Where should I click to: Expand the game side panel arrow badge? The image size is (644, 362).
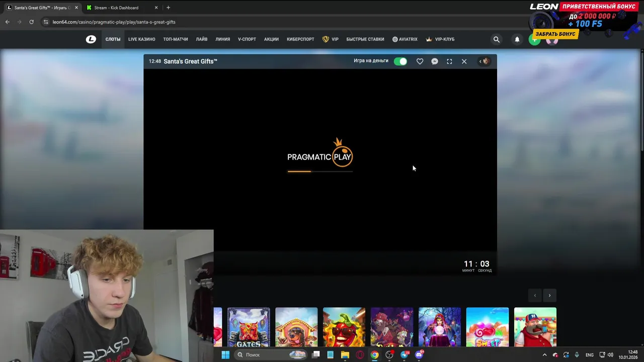[x=484, y=61]
